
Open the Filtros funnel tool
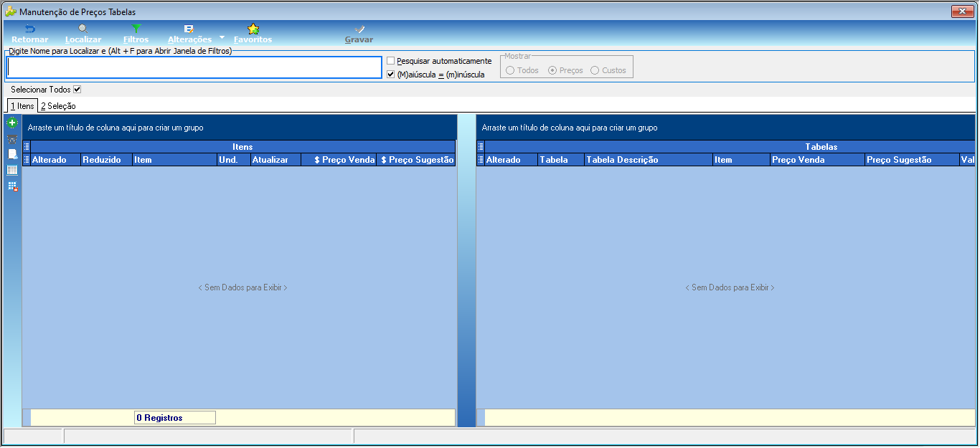pos(136,34)
